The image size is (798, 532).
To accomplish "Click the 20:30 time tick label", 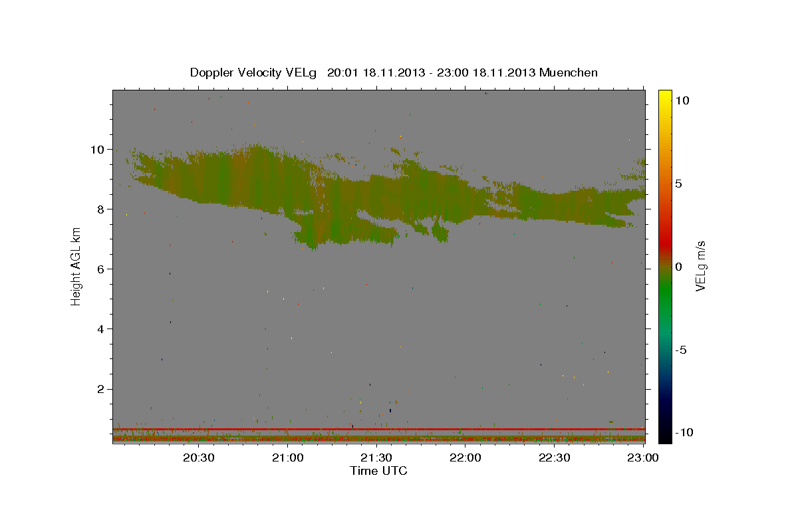I will [x=199, y=458].
